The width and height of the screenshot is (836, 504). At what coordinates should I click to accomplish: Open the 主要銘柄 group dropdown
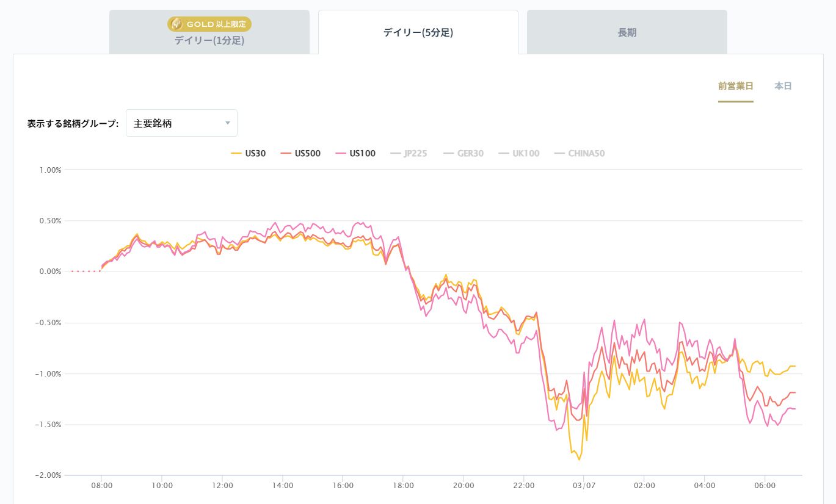point(181,123)
